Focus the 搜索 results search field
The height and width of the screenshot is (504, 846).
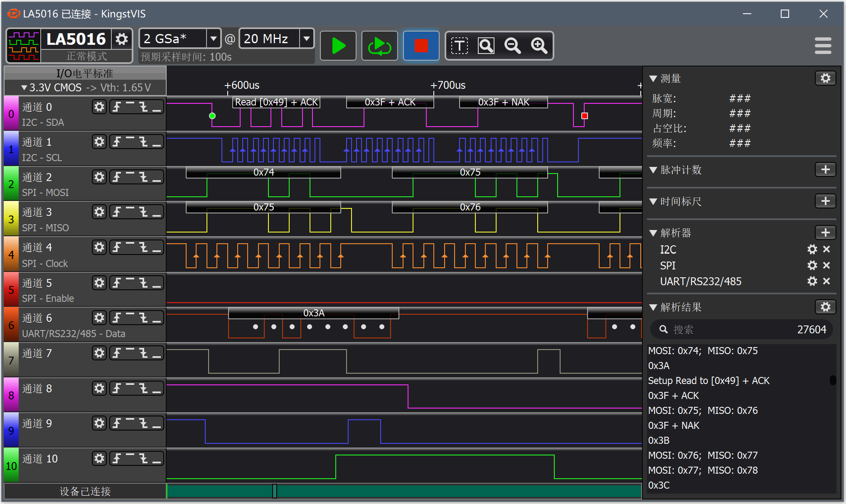coord(741,330)
